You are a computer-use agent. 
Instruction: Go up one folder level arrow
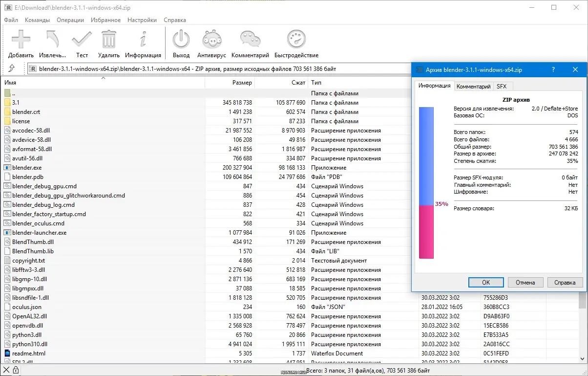tap(12, 69)
